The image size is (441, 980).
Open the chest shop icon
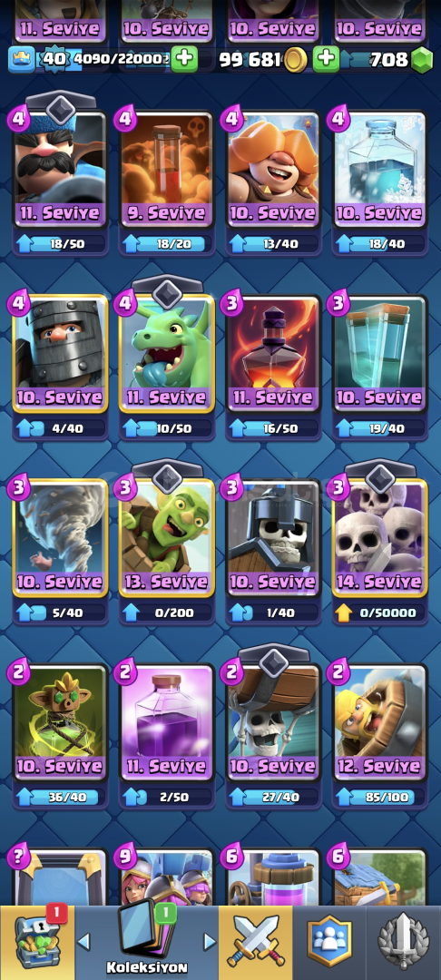(x=37, y=942)
